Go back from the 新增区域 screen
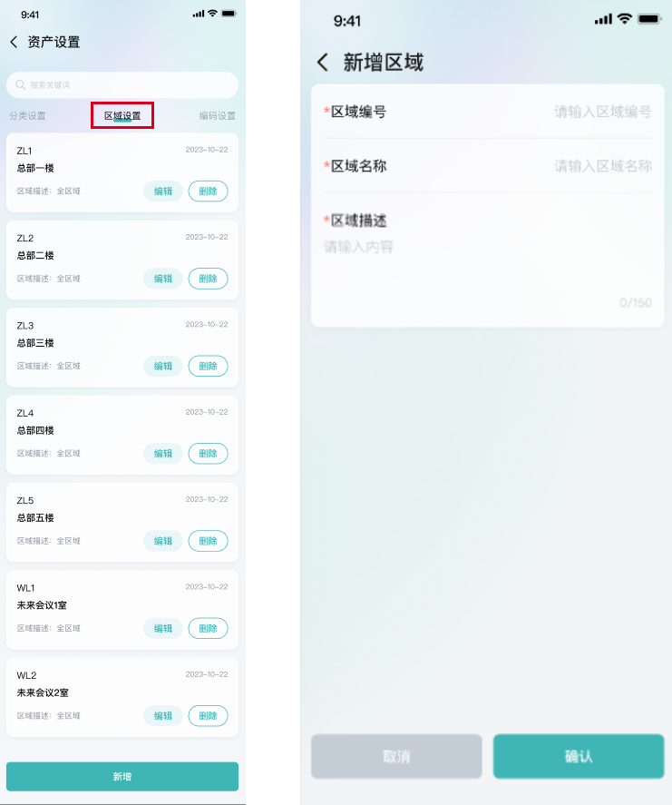Screen dimensions: 672x805 click(323, 63)
